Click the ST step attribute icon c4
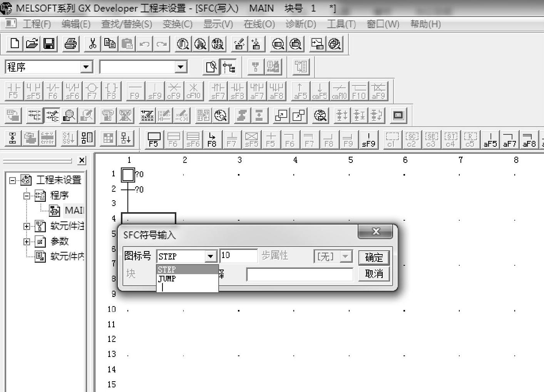544x392 pixels. point(450,139)
